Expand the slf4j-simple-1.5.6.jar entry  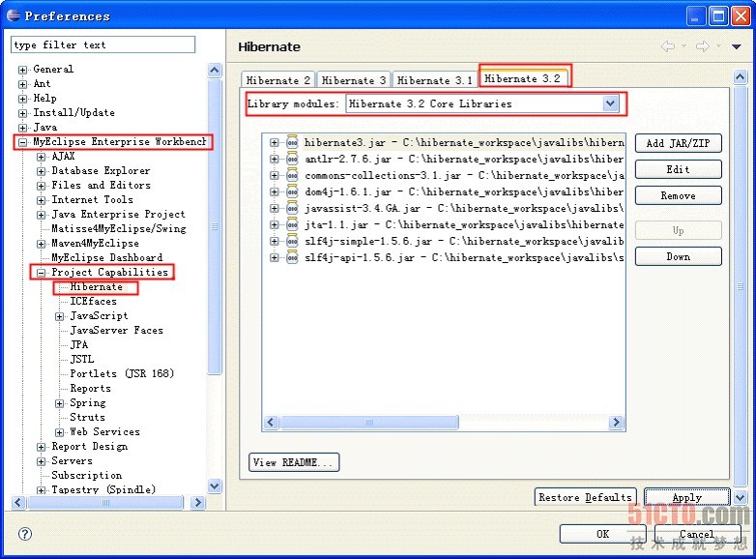point(275,241)
